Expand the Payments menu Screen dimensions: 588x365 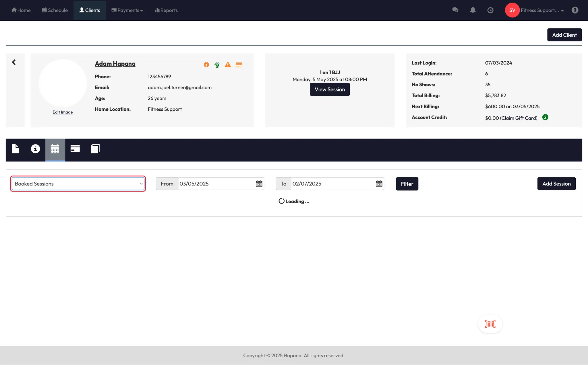[x=127, y=10]
